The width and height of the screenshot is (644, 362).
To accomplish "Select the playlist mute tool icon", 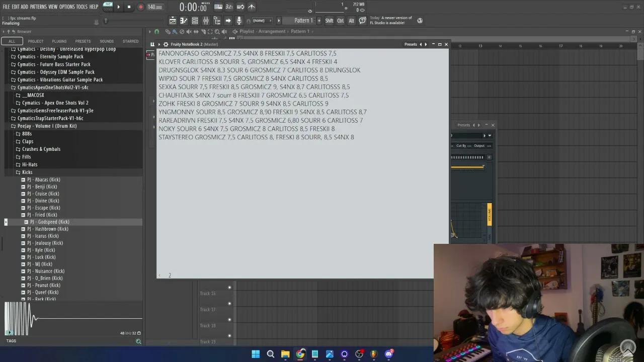I will (x=189, y=31).
